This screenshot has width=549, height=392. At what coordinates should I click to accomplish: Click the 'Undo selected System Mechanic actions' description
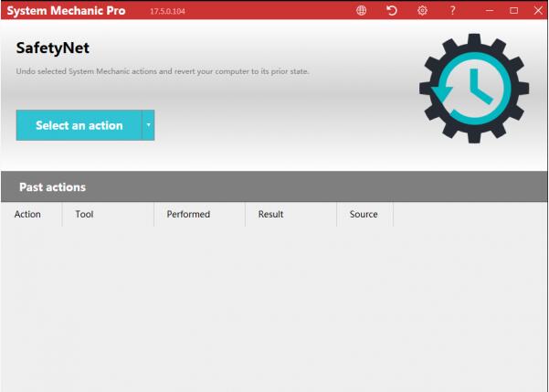coord(163,71)
